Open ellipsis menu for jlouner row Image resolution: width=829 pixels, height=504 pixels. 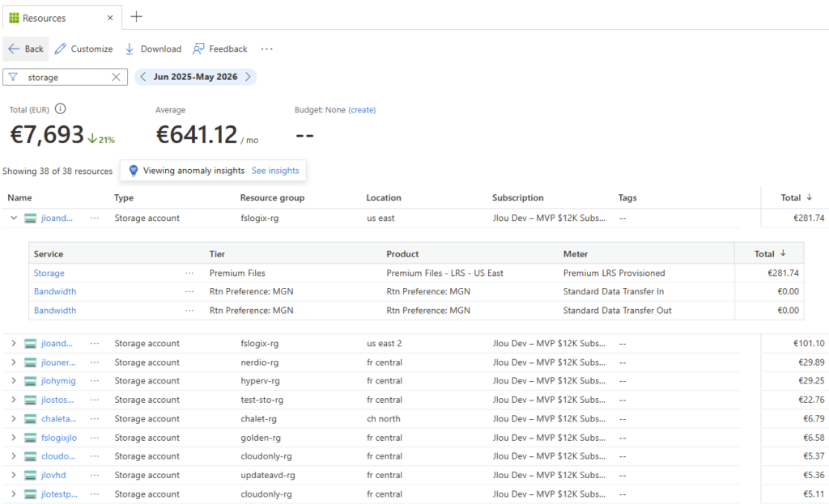(95, 362)
